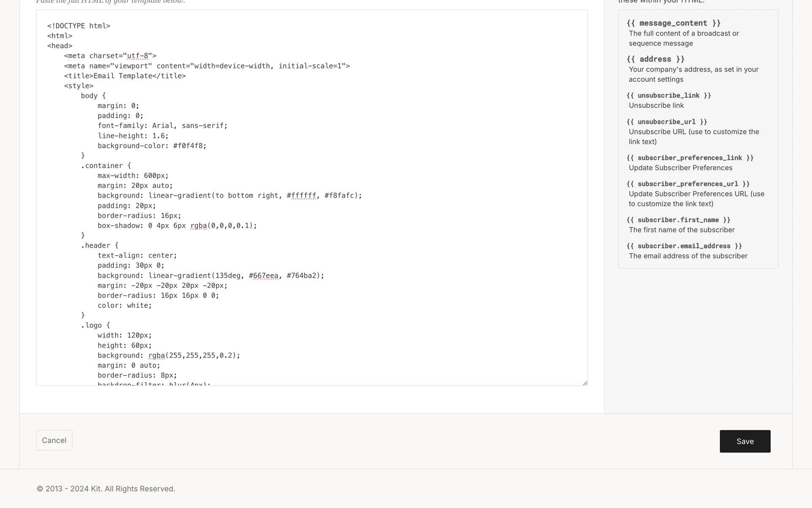Click the {{ subscriber.email_address }} variable

pos(684,246)
